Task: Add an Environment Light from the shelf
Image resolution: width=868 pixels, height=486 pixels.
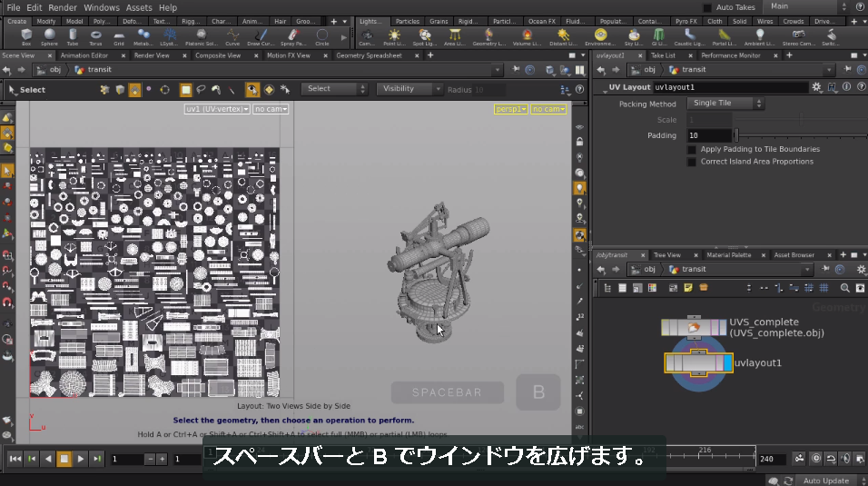Action: [601, 37]
